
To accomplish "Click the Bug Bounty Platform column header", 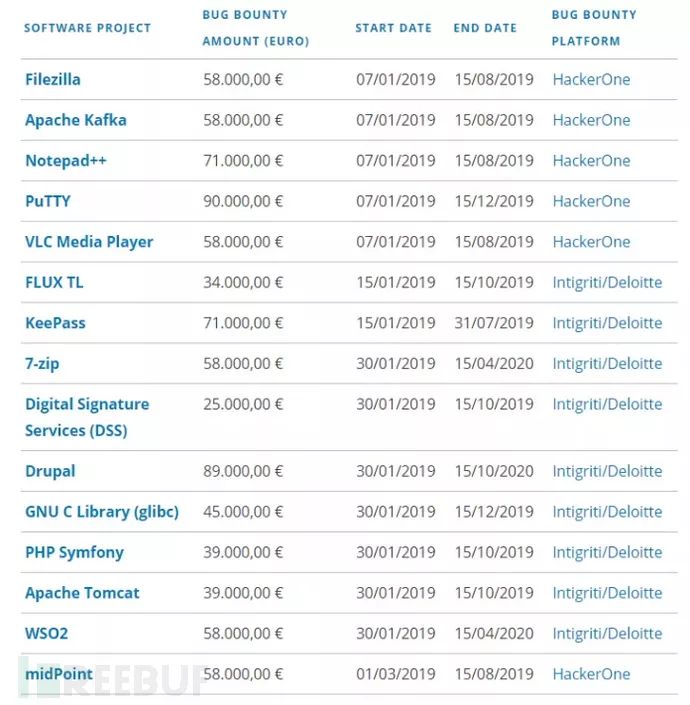I will click(x=593, y=28).
